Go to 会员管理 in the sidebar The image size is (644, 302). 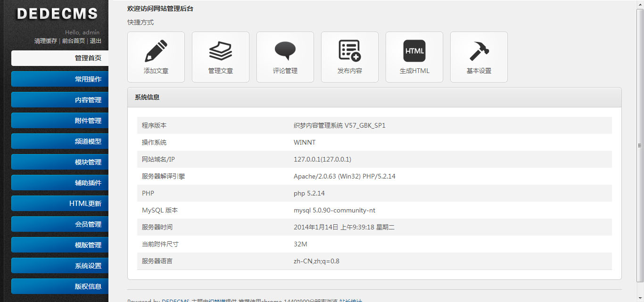60,224
